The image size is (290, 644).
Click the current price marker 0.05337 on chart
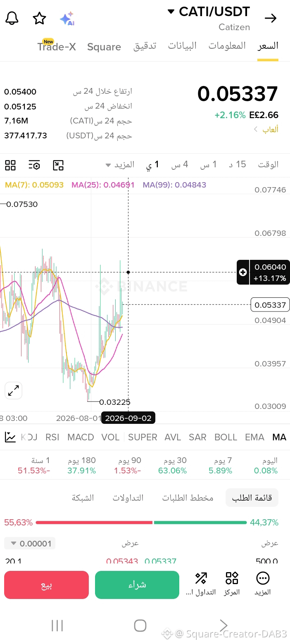tap(270, 305)
